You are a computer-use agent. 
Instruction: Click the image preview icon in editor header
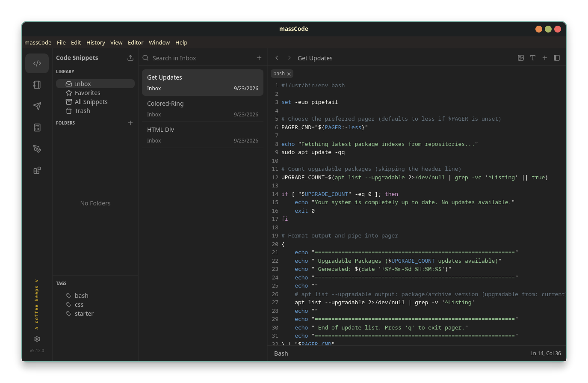(x=521, y=58)
